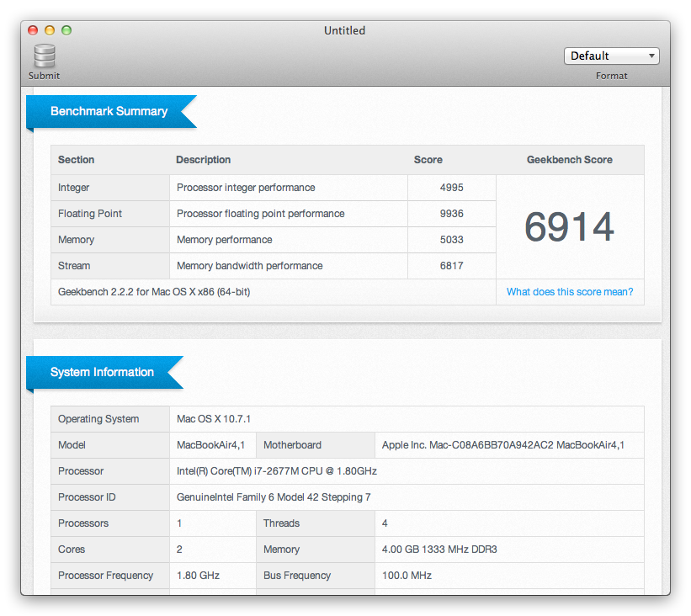Click the 'Untitled' window title
The height and width of the screenshot is (616, 691).
coord(344,30)
